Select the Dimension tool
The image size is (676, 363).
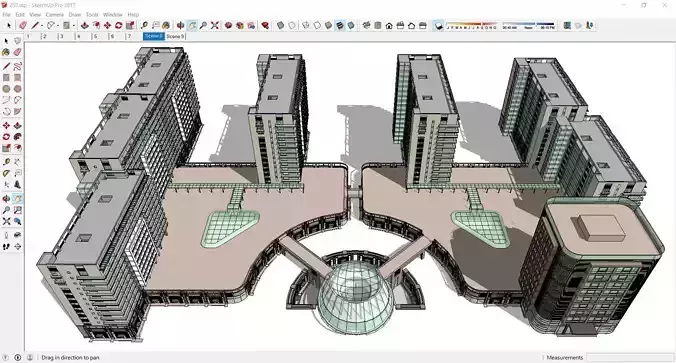point(17,162)
